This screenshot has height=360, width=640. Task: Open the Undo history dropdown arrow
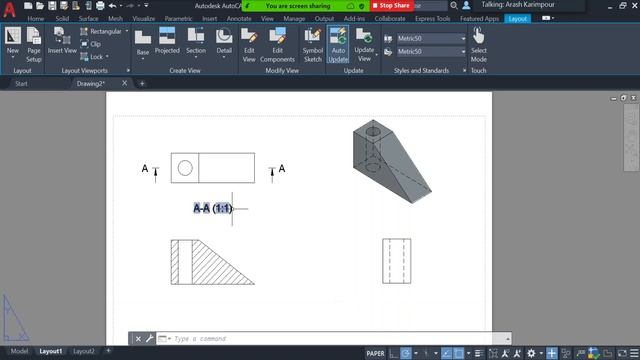tap(121, 6)
